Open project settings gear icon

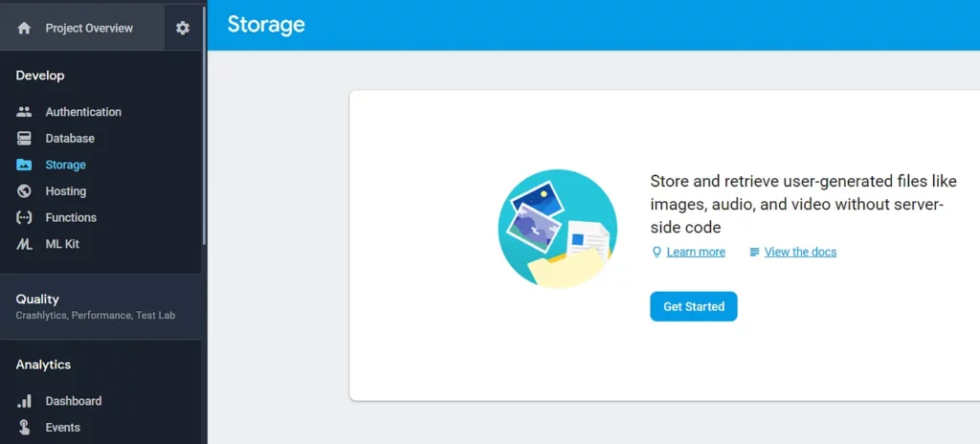pos(183,28)
